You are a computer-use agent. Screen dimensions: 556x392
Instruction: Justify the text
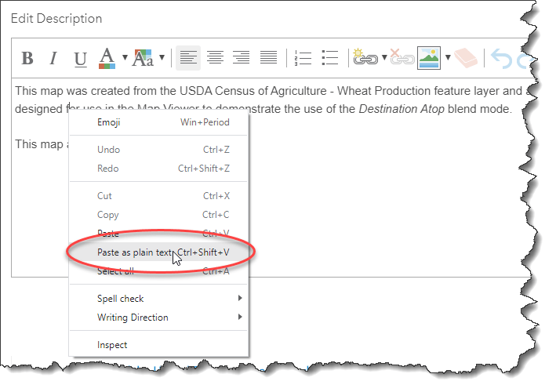coord(268,58)
